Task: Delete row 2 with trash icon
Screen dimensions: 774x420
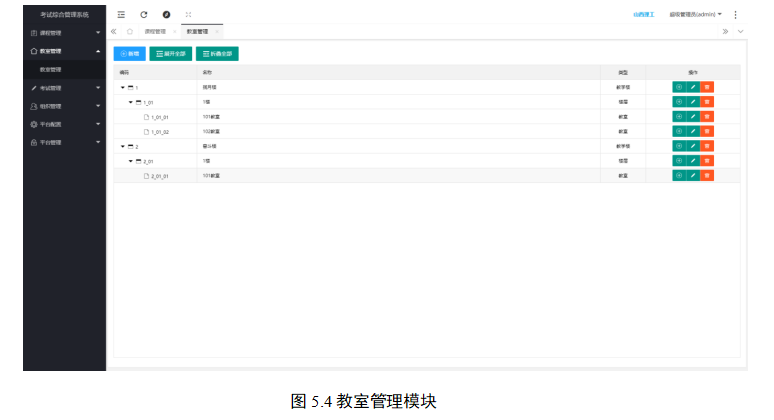Action: pyautogui.click(x=707, y=146)
